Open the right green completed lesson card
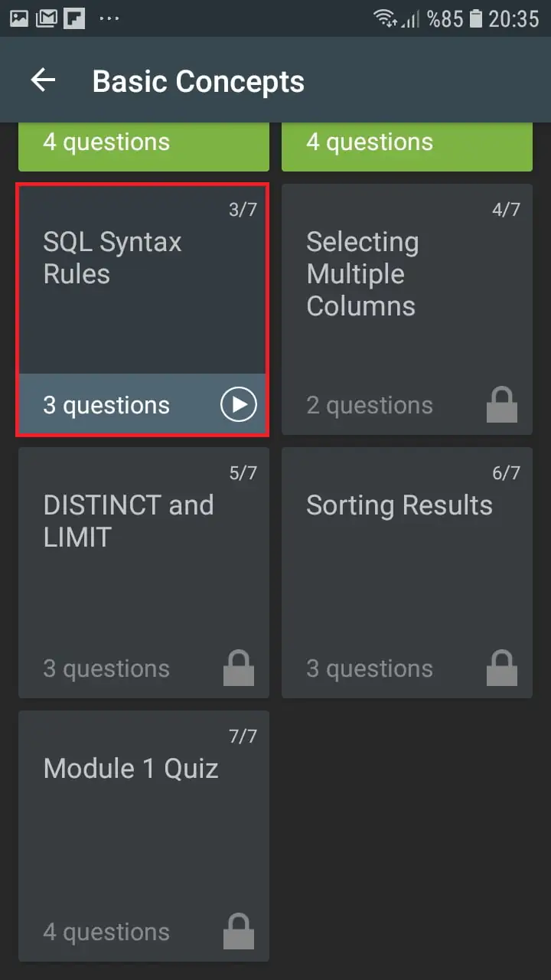This screenshot has width=551, height=980. 406,145
